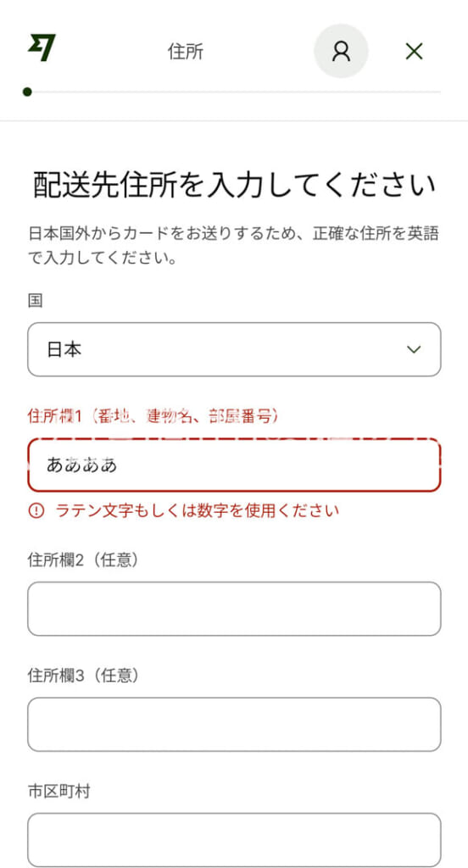Click the red error warning icon
Screen dimensions: 468x868
(36, 511)
